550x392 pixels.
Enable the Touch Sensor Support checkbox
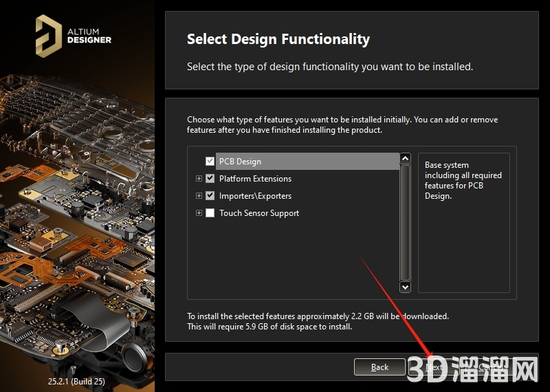[210, 213]
